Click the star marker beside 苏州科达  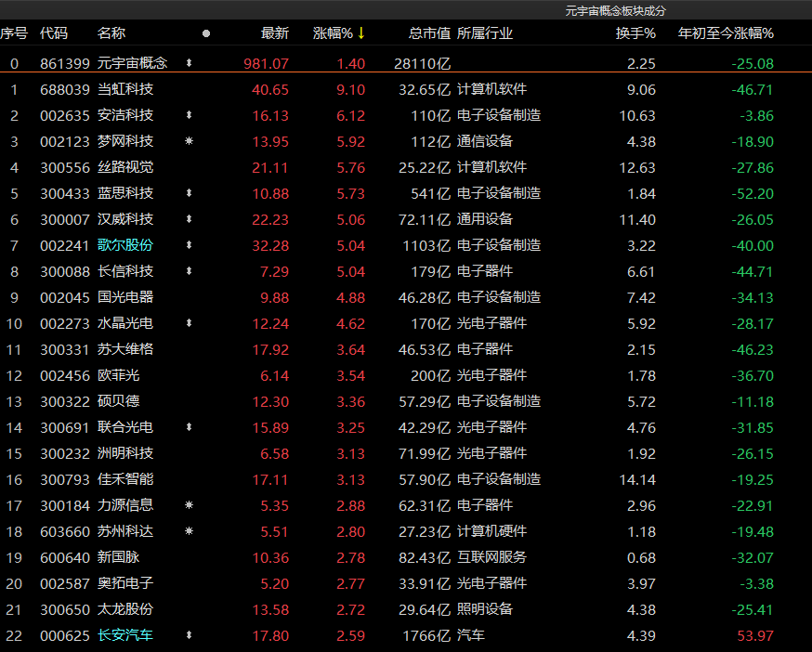(190, 531)
